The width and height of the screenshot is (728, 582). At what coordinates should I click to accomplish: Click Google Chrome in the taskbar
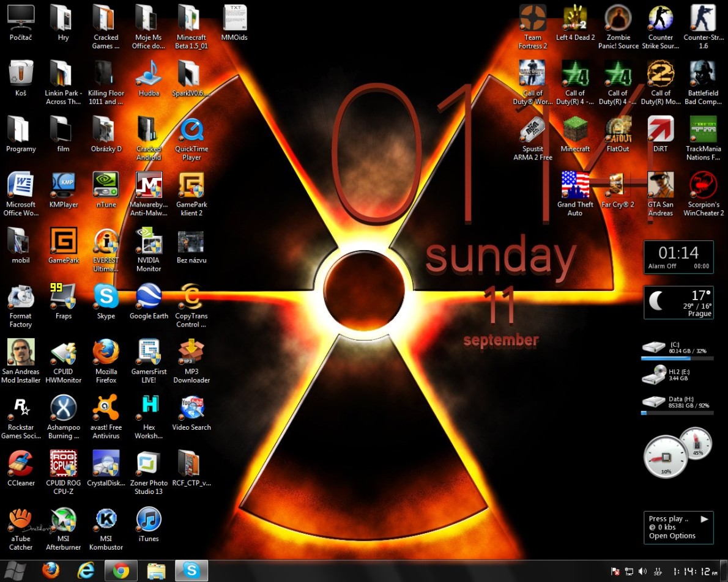click(x=121, y=571)
